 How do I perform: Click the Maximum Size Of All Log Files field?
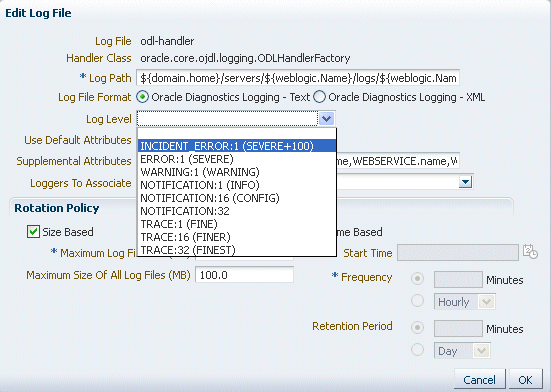pos(245,275)
